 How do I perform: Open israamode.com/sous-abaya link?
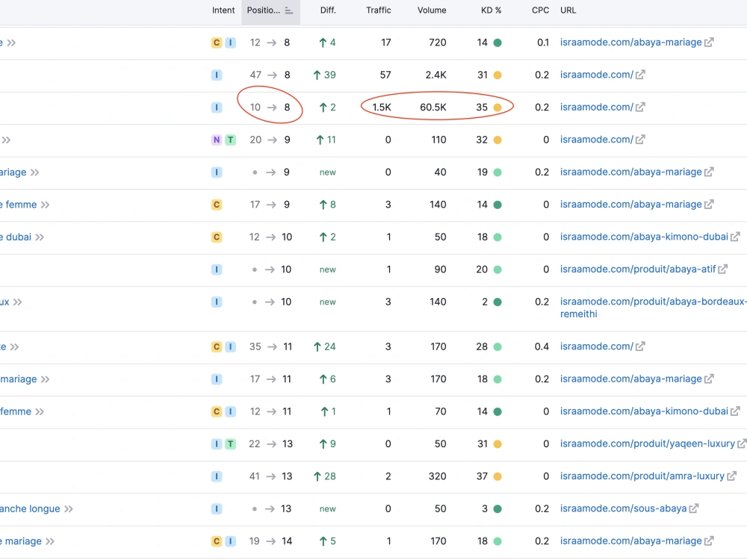pos(623,508)
